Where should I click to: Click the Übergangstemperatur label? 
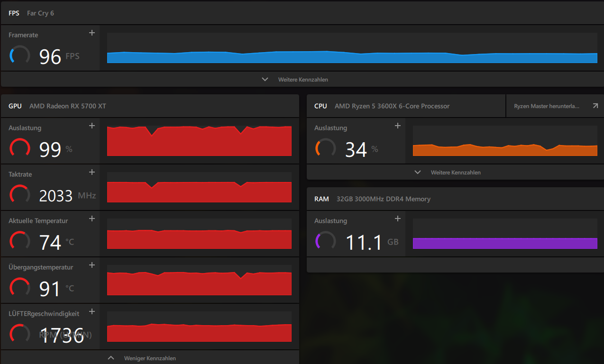pyautogui.click(x=41, y=267)
